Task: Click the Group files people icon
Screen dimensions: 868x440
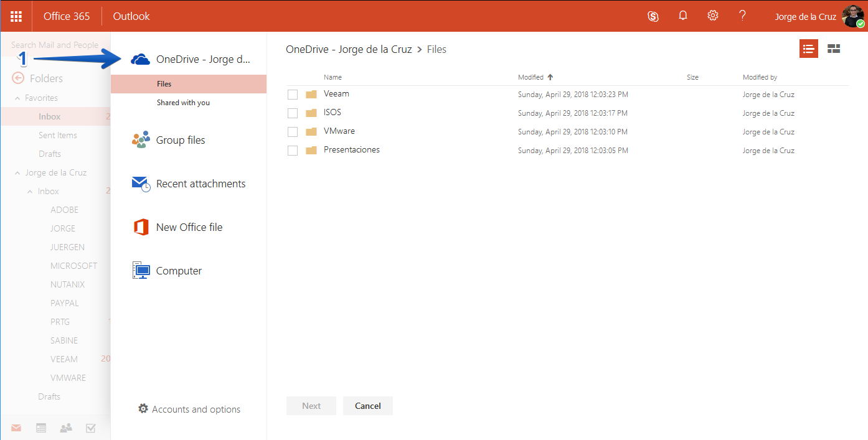Action: click(141, 140)
